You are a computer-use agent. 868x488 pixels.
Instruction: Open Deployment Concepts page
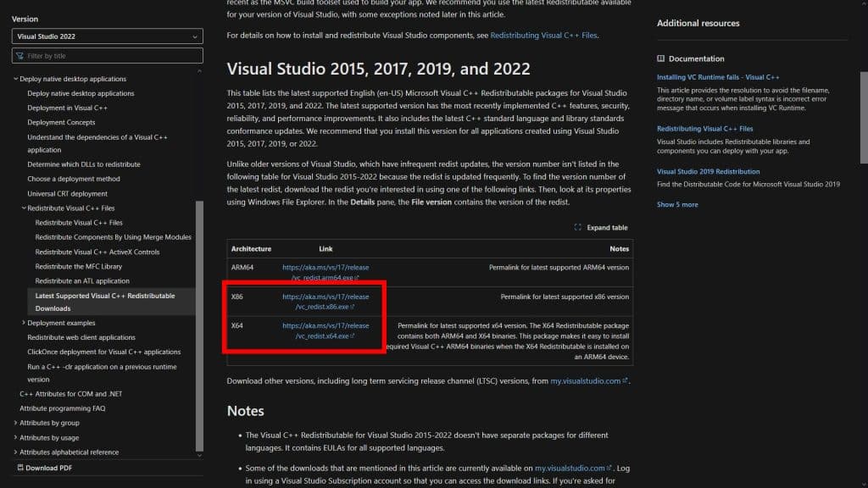point(61,122)
